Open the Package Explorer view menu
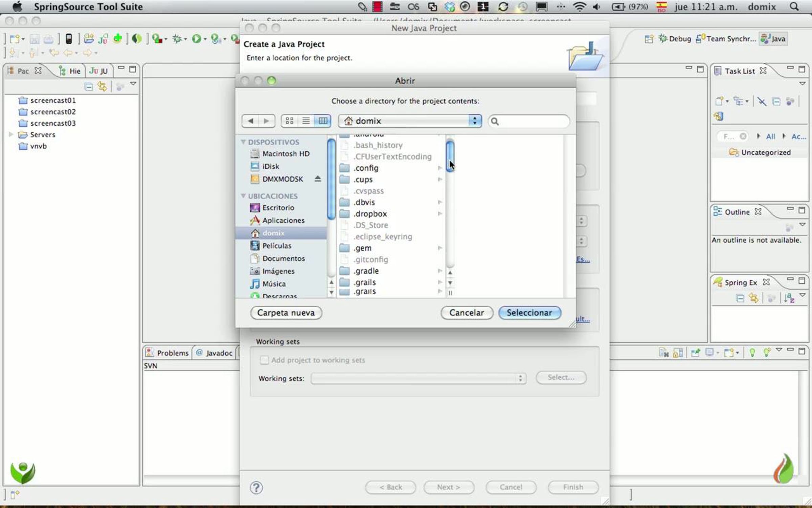The height and width of the screenshot is (508, 812). click(133, 84)
